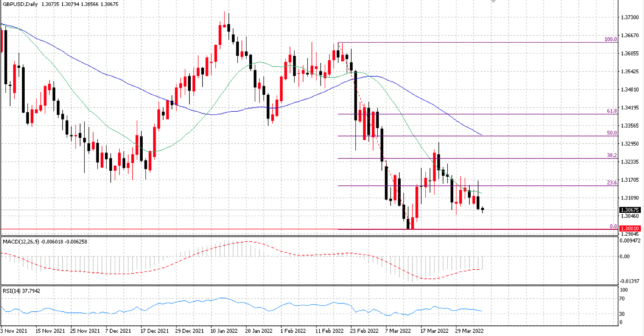The width and height of the screenshot is (644, 336).
Task: Click the current price tag 1.30675
Action: [x=630, y=210]
